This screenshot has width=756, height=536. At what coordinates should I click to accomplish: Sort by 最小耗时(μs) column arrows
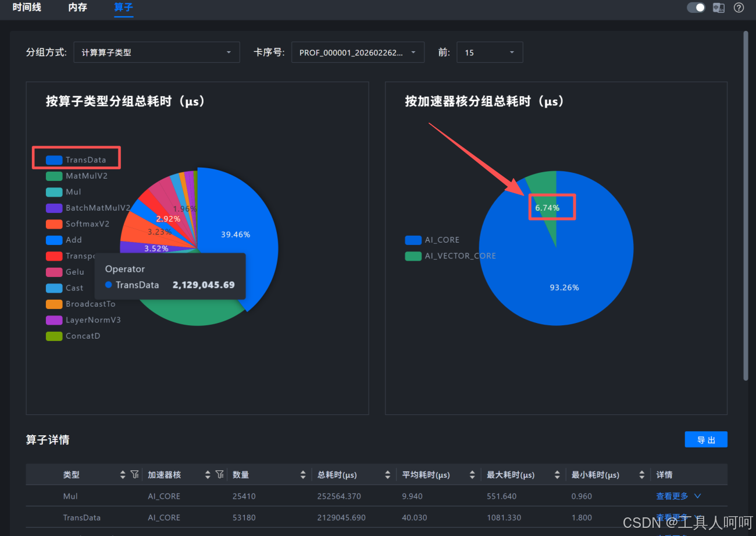(642, 475)
